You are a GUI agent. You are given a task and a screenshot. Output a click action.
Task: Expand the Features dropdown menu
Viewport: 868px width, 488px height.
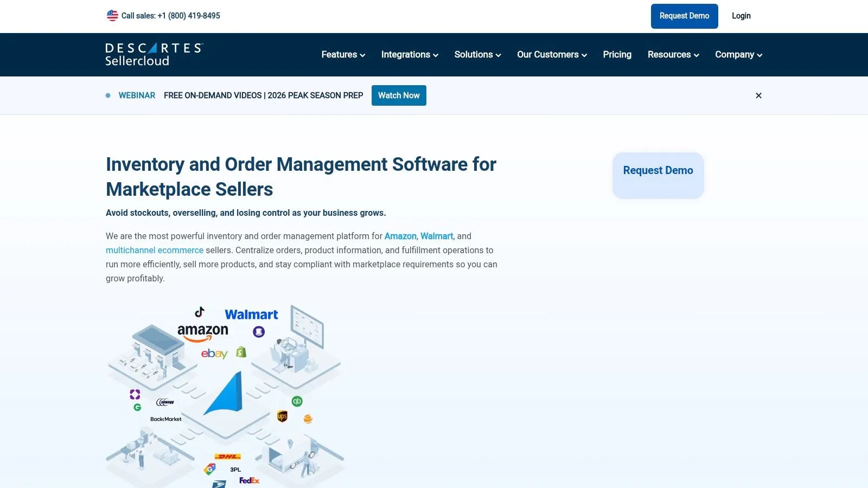(x=343, y=55)
